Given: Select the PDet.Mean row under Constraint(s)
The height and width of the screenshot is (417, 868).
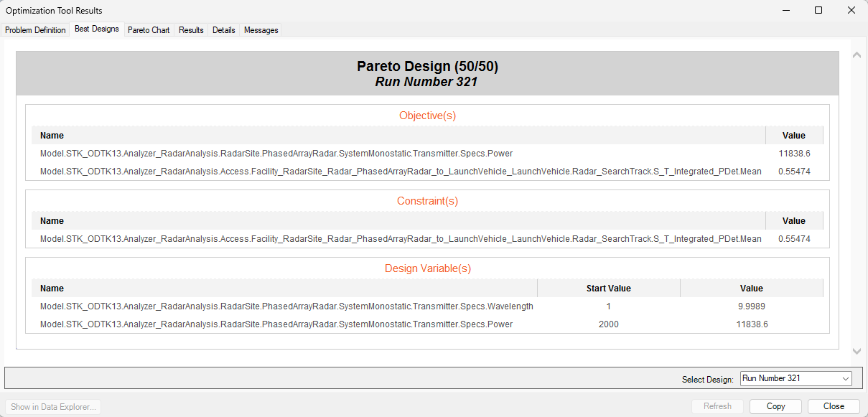Looking at the screenshot, I should (x=400, y=239).
